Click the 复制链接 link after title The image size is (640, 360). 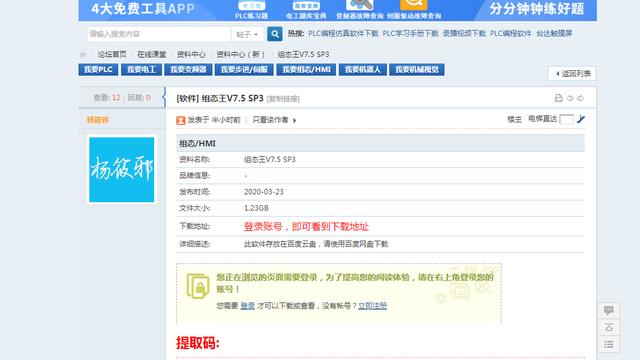point(283,99)
